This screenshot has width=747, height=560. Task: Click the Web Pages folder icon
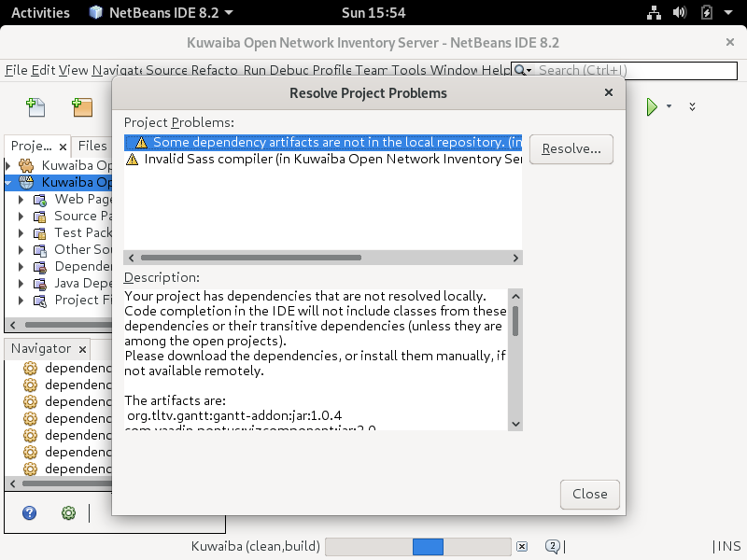(40, 200)
